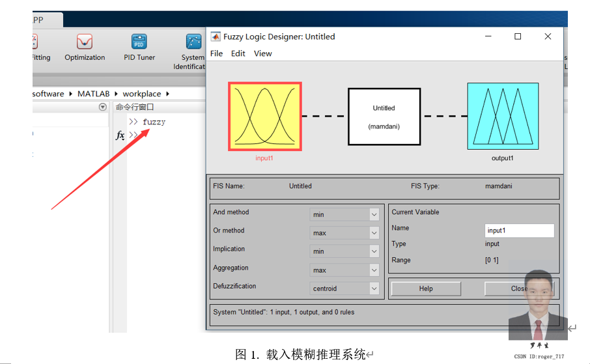Click the FIS Name value Untitled

pos(300,186)
